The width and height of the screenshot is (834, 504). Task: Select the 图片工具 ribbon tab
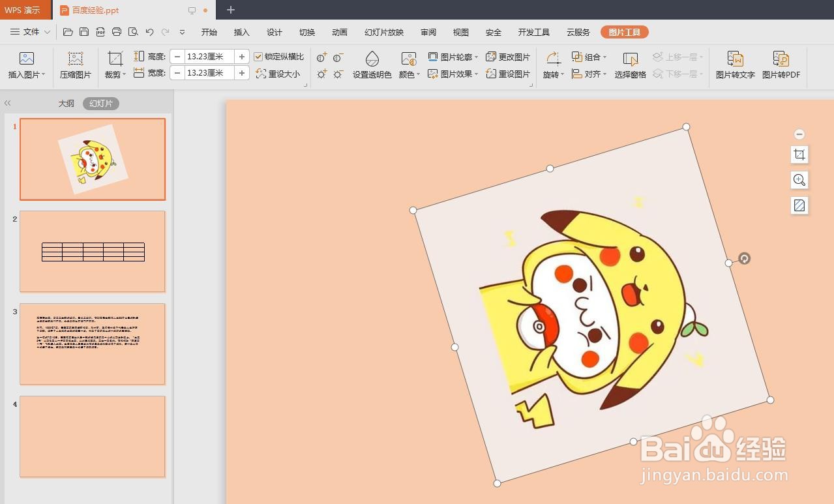click(x=624, y=32)
